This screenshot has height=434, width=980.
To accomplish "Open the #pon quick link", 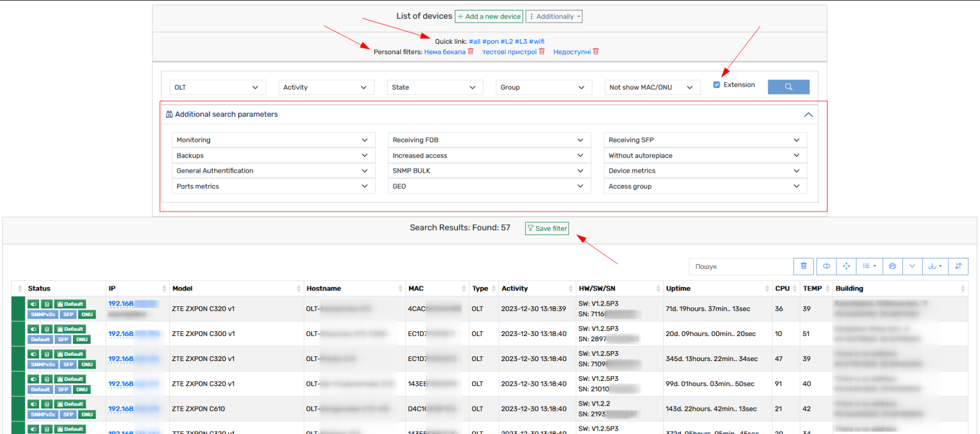I will pyautogui.click(x=490, y=41).
